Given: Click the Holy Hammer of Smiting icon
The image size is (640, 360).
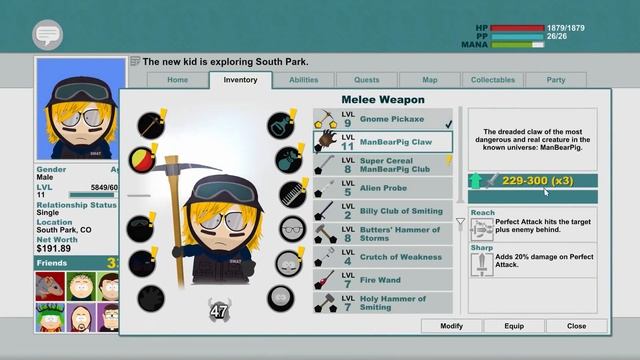Looking at the screenshot, I should pyautogui.click(x=325, y=303).
